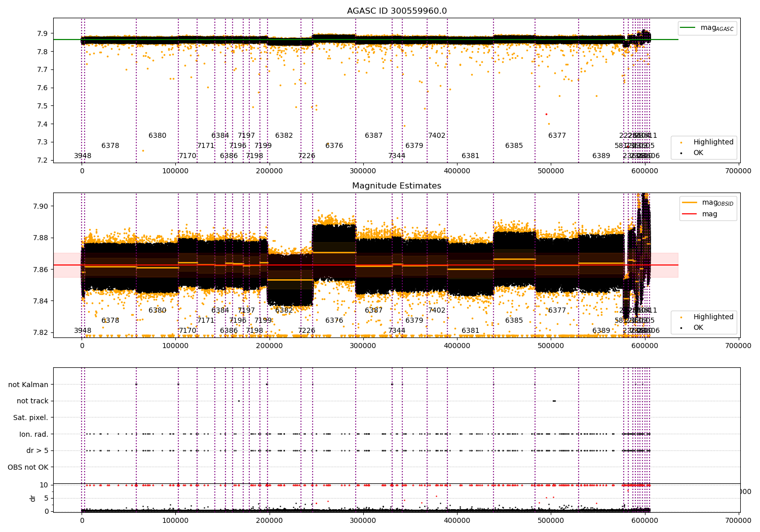Click the '500000' x-axis tick under middle plot
The width and height of the screenshot is (760, 532).
[x=551, y=346]
